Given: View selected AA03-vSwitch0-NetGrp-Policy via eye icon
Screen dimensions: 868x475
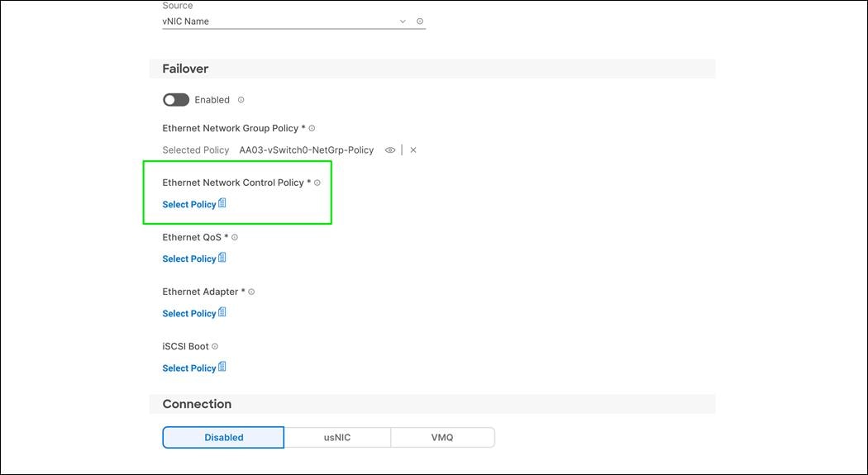Looking at the screenshot, I should tap(389, 150).
